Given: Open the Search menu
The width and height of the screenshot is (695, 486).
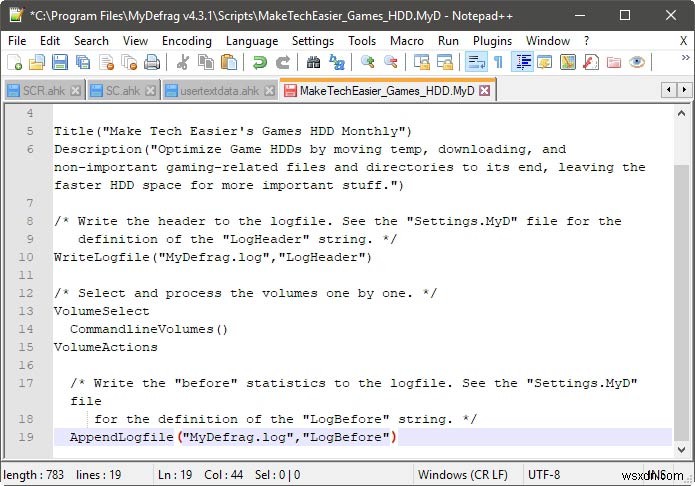Looking at the screenshot, I should (x=91, y=41).
